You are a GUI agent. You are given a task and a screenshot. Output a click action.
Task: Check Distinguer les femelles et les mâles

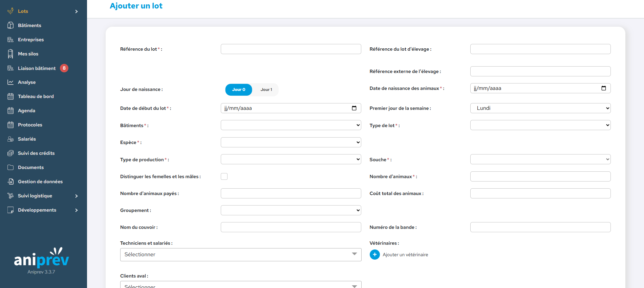224,176
